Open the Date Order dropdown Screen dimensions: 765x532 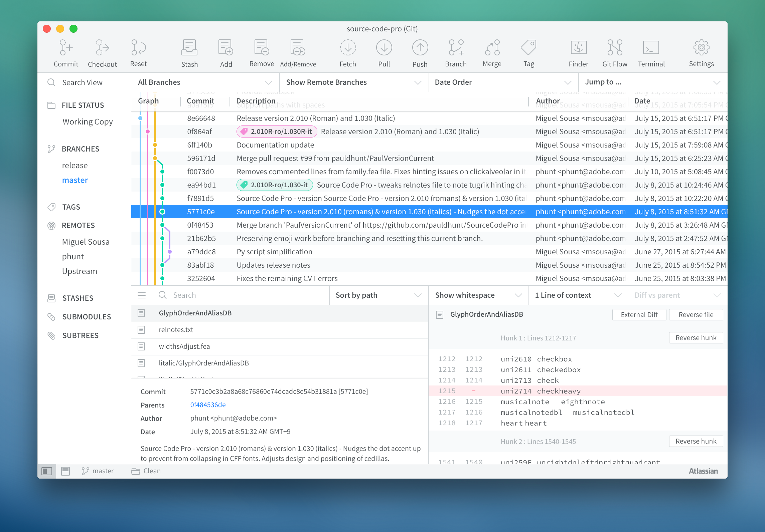coord(503,82)
